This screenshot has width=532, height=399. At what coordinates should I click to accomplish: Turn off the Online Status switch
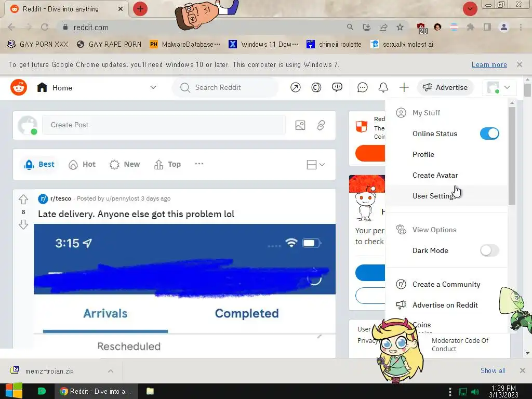tap(489, 134)
